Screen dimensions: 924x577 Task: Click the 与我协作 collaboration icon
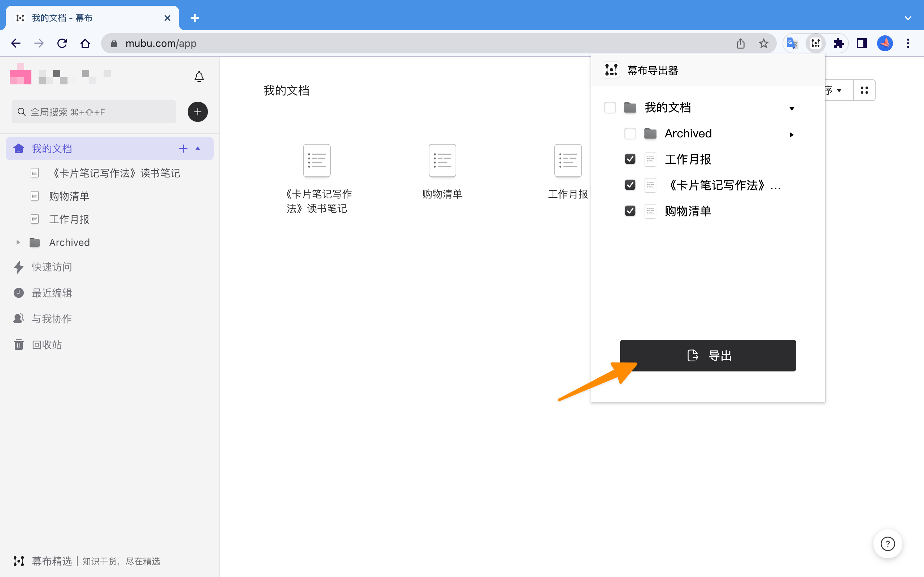18,318
